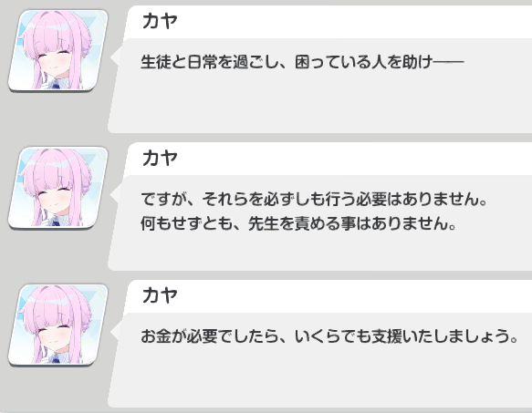The width and height of the screenshot is (532, 413).
Task: Click the bubble tail of the third message
Action: [115, 331]
